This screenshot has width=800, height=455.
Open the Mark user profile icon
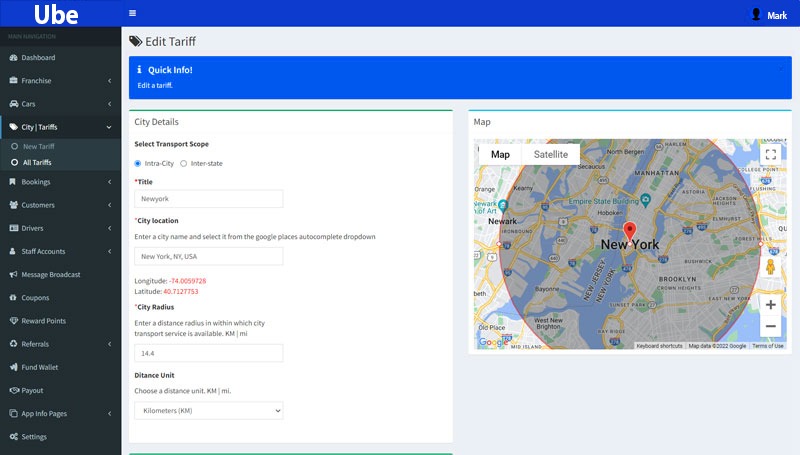point(756,14)
